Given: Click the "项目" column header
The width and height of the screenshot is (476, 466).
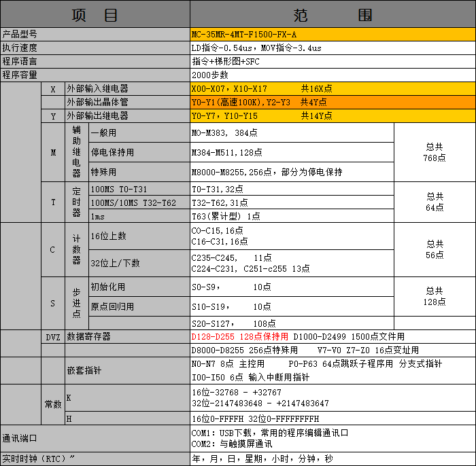Looking at the screenshot, I should 95,15.
